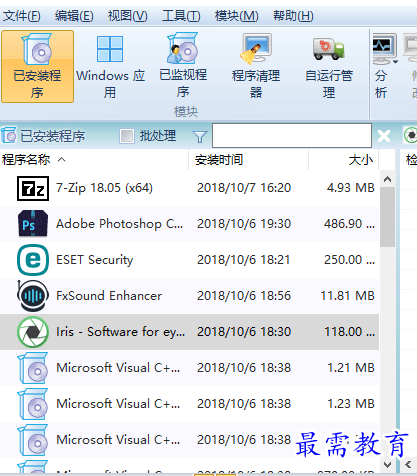Focus the program search input field
The height and width of the screenshot is (476, 417).
pyautogui.click(x=292, y=135)
